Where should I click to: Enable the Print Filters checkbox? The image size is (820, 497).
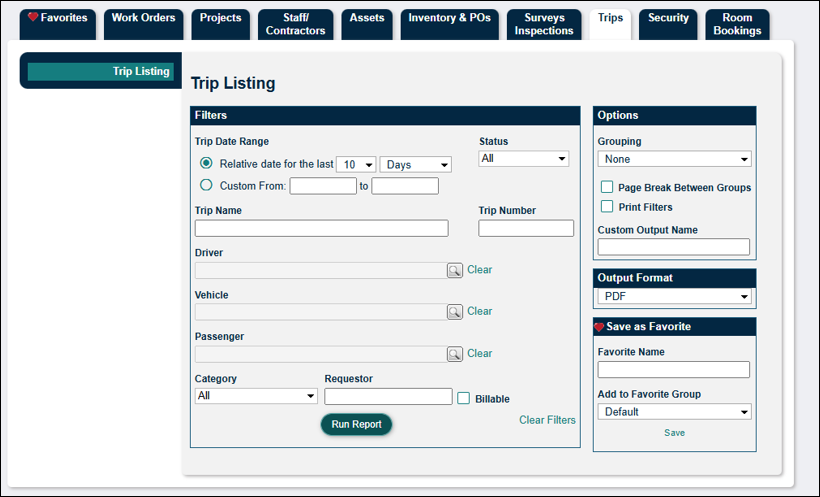[607, 207]
